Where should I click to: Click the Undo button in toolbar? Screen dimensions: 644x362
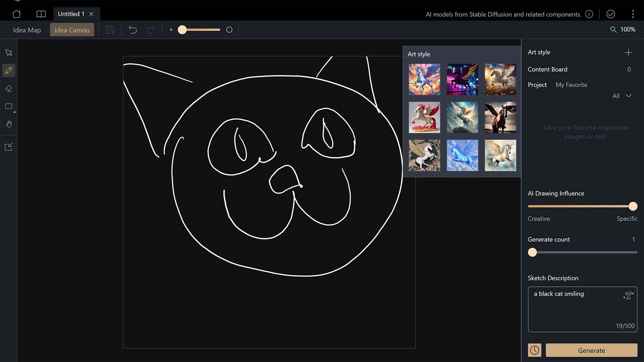[x=133, y=30]
